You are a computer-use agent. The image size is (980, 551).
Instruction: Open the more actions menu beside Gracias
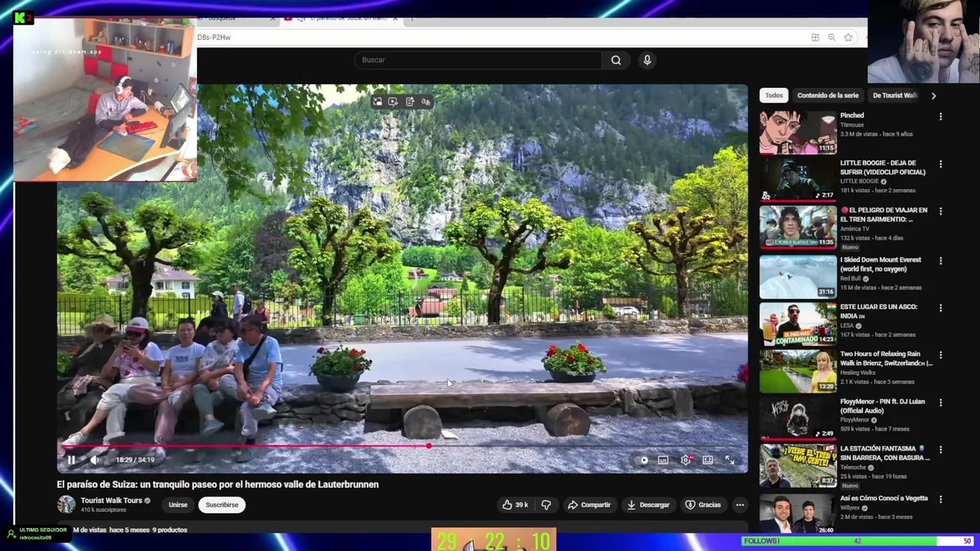[x=740, y=505]
